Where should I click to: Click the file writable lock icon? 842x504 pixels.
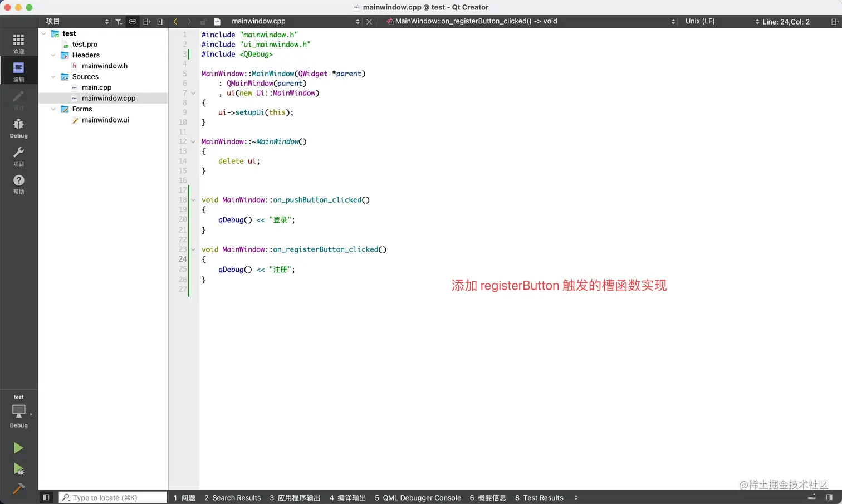[x=203, y=22]
